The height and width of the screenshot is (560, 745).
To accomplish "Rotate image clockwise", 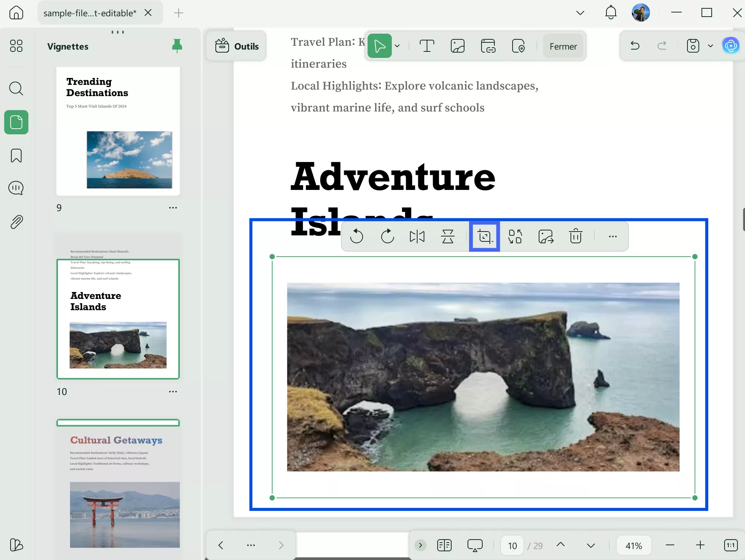I will pos(387,236).
